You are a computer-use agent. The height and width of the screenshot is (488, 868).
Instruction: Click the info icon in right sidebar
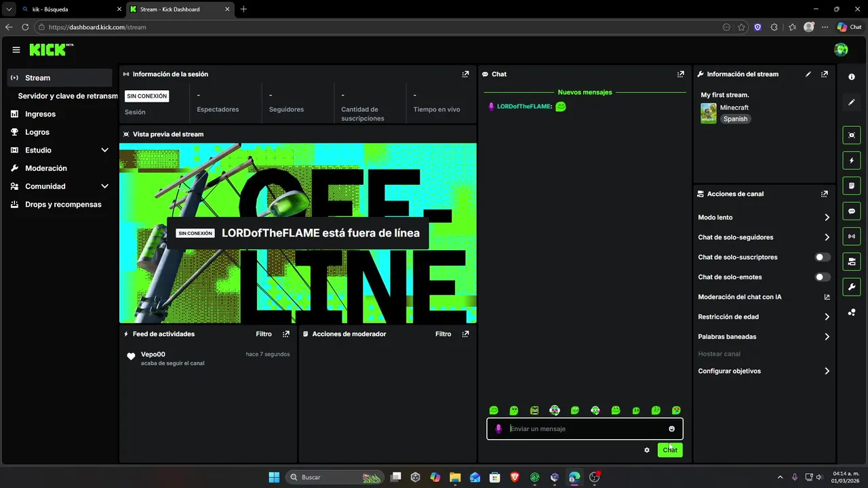(x=852, y=77)
